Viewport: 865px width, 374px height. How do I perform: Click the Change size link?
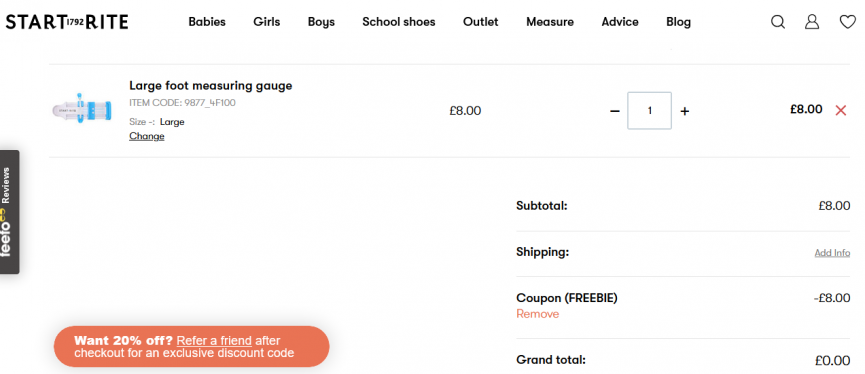tap(147, 136)
